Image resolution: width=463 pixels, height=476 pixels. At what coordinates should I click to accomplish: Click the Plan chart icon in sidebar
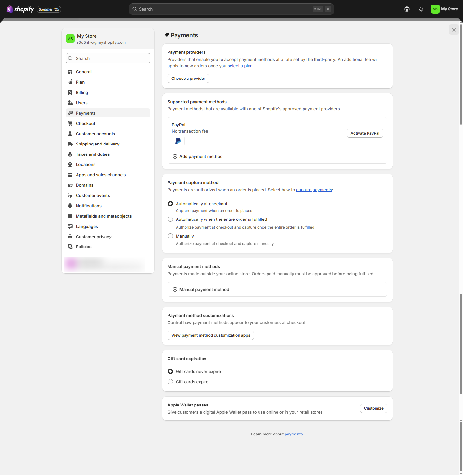[x=70, y=82]
